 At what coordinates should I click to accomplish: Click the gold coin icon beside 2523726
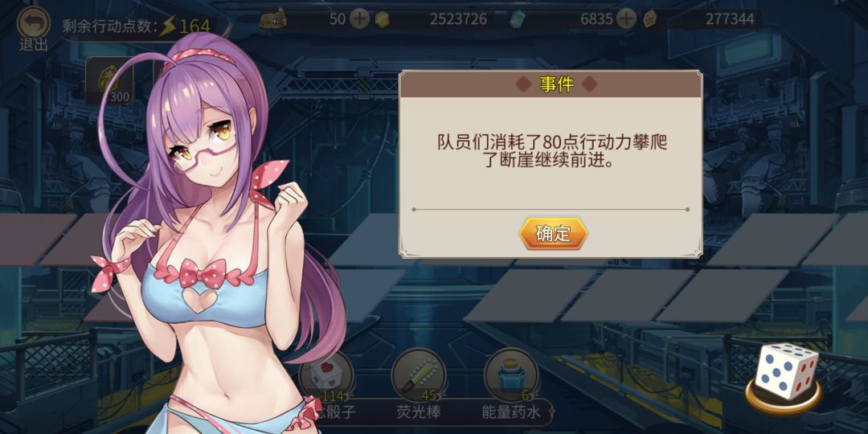point(382,20)
